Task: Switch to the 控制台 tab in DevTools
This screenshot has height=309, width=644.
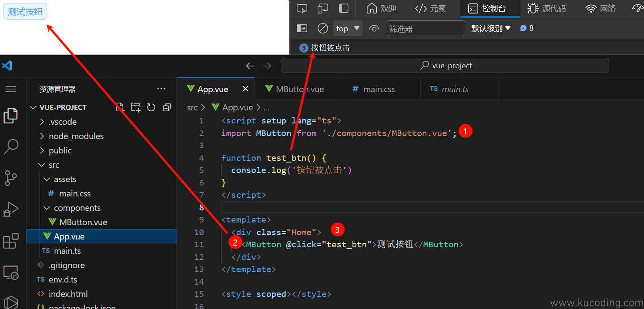Action: pos(487,8)
